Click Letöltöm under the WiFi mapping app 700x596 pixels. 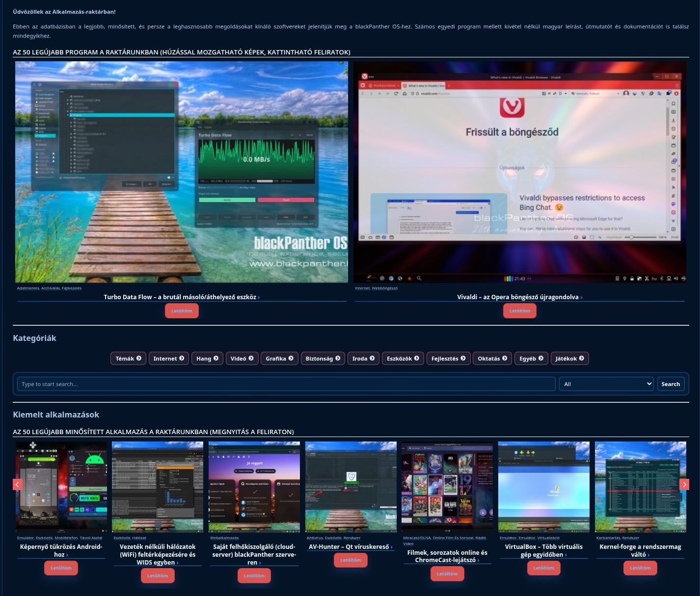(x=158, y=576)
